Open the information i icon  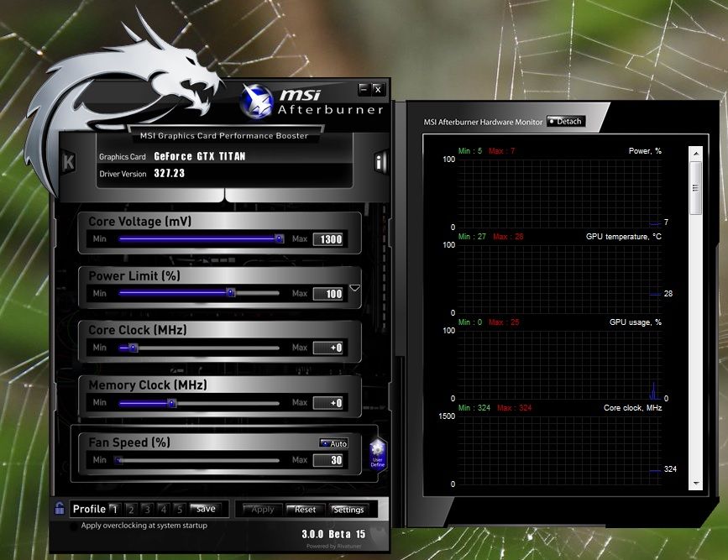[380, 162]
